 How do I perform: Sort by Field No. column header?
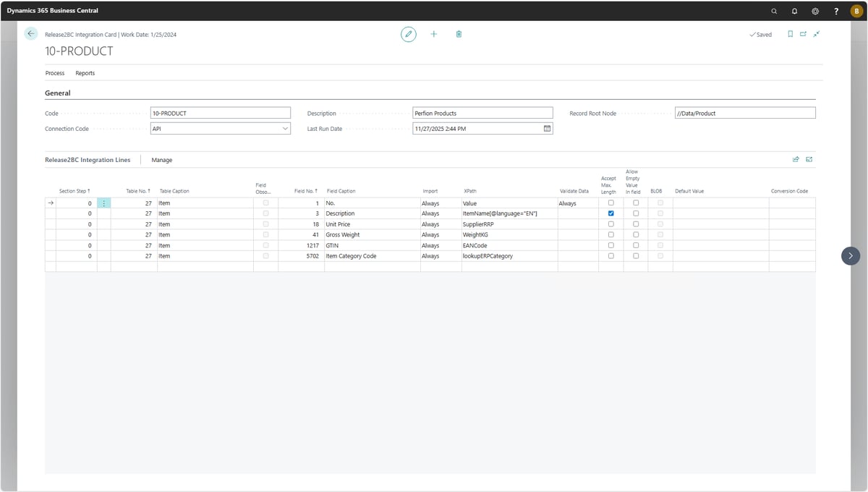307,191
